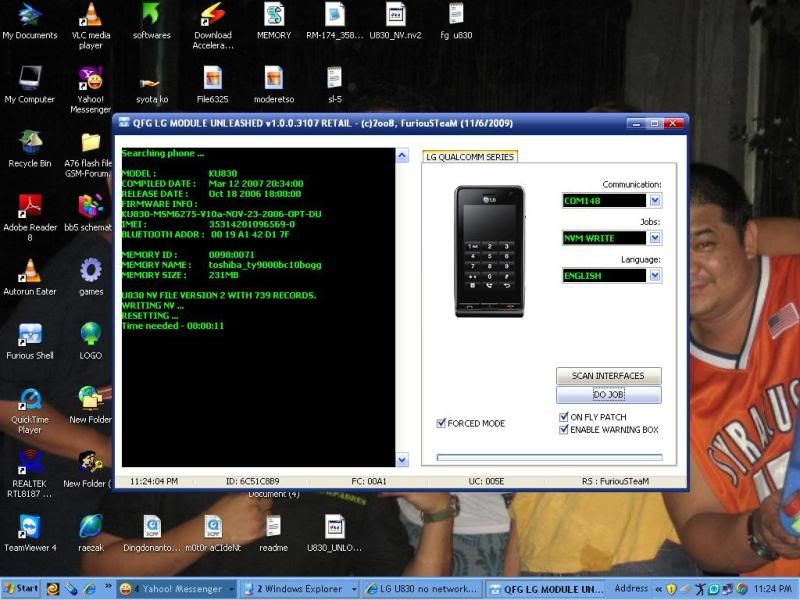Switch to LG U830 no network taskbar window
The height and width of the screenshot is (600, 800).
423,589
